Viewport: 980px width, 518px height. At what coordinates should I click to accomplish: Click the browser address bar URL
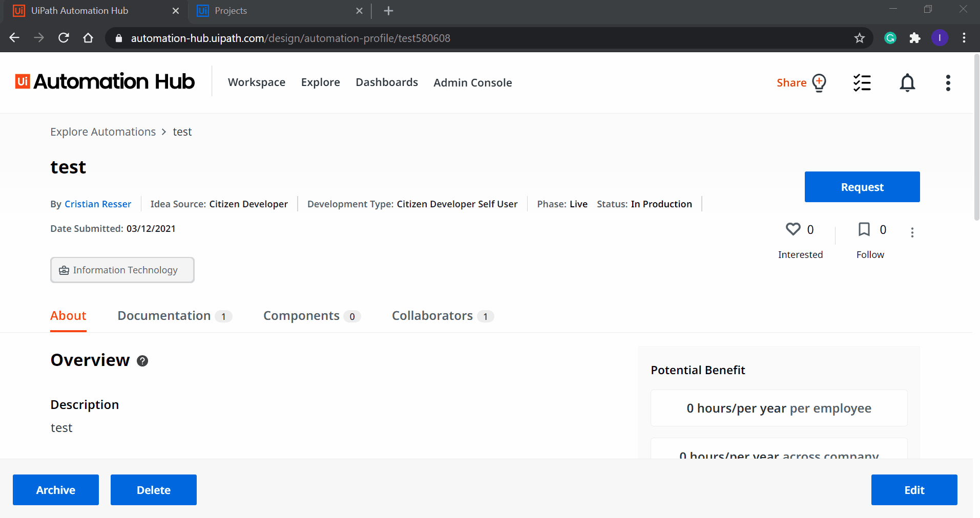click(290, 38)
